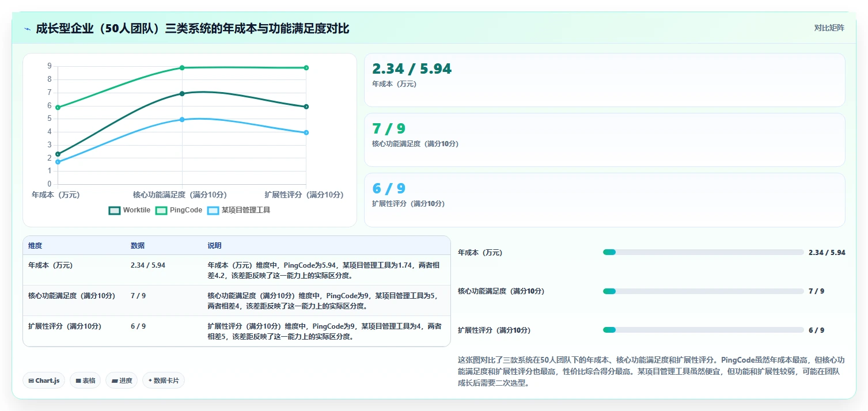Click the 核心功能满足度 description mentioning 两者相差4

[324, 301]
